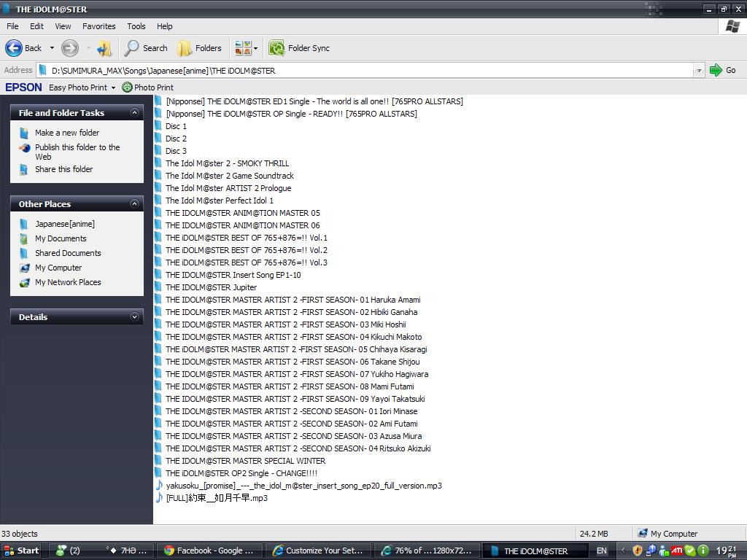
Task: Open the View menu
Action: [x=63, y=26]
